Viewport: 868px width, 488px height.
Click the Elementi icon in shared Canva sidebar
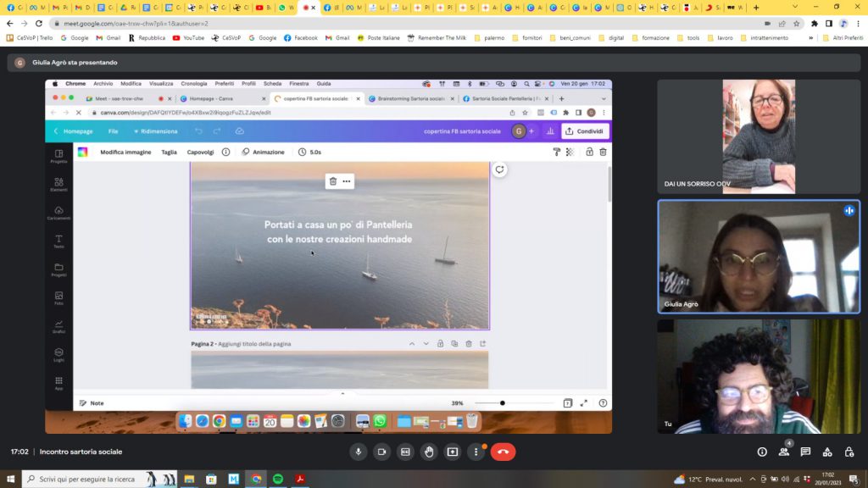click(58, 184)
